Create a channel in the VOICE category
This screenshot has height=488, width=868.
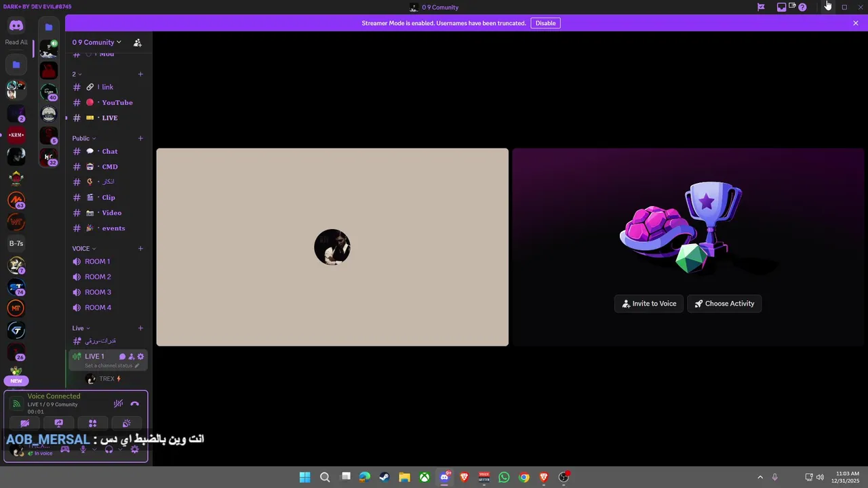coord(140,249)
